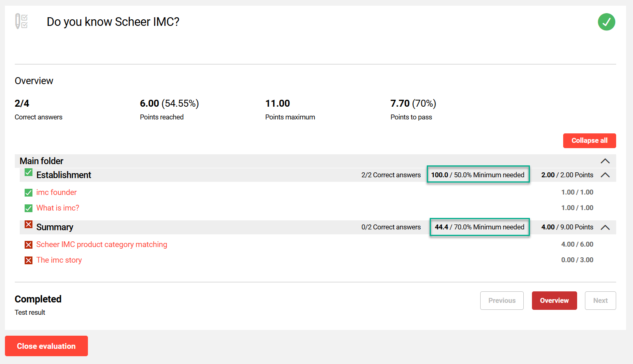Select the Establishment section title
The height and width of the screenshot is (364, 633).
click(x=64, y=175)
